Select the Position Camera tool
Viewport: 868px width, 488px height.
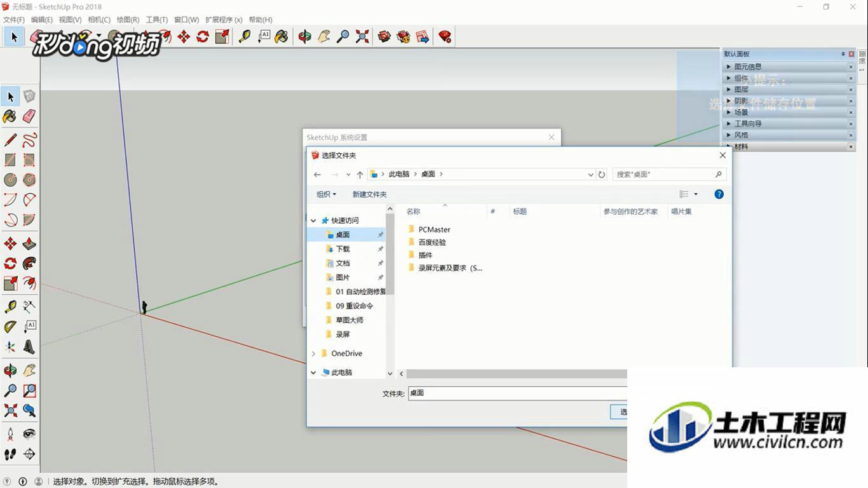(x=10, y=434)
